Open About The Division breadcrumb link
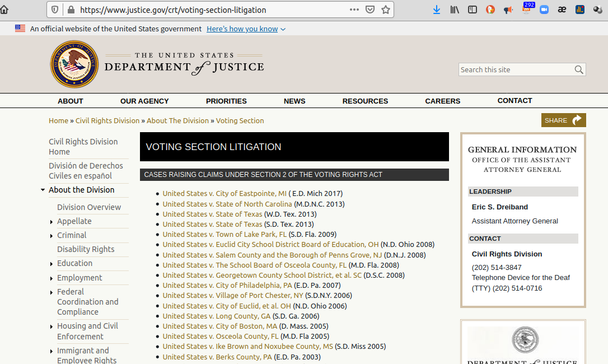608x364 pixels. click(x=177, y=121)
